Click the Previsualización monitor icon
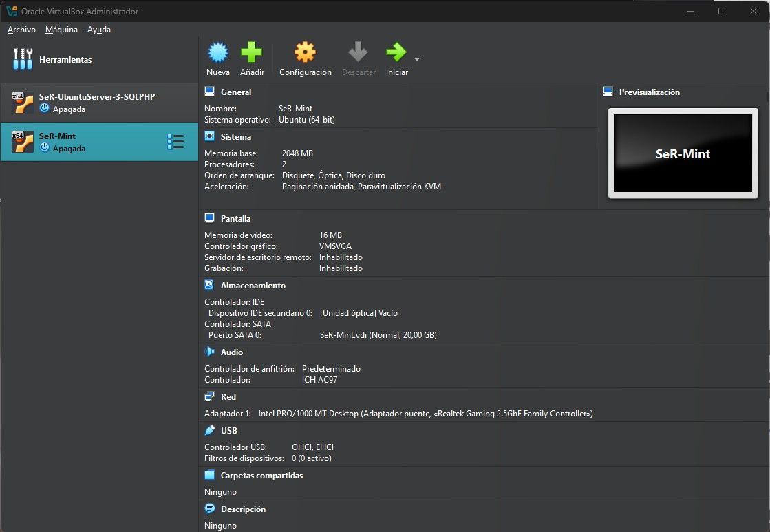770x532 pixels. pyautogui.click(x=608, y=92)
